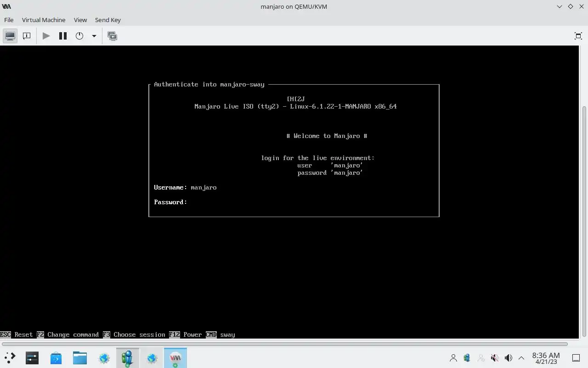Screen dimensions: 588x368
Task: Open the network tray icon
Action: (x=467, y=358)
